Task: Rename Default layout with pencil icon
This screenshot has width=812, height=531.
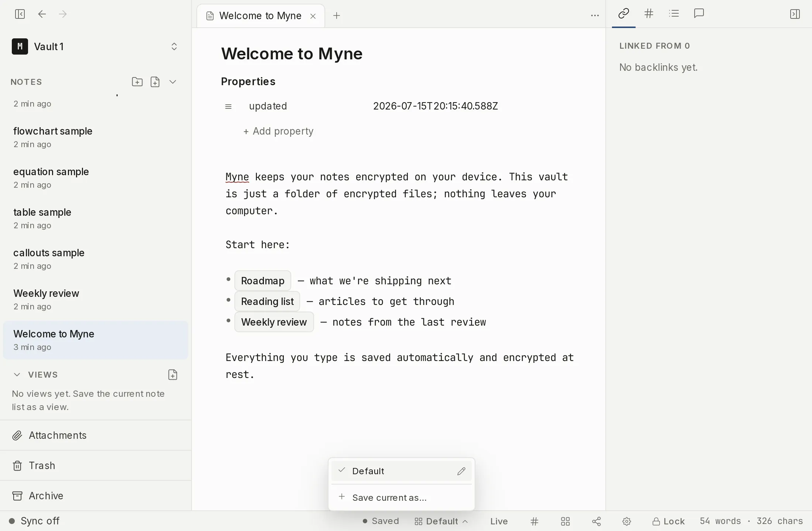Action: pyautogui.click(x=461, y=471)
